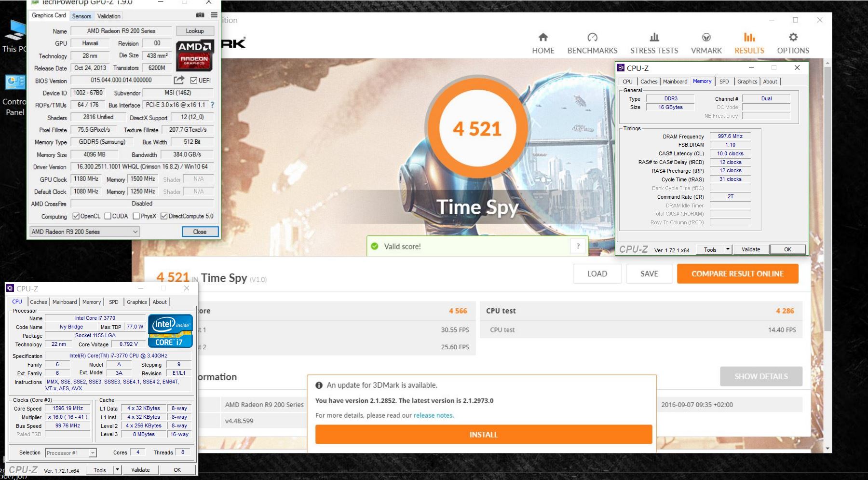Click the 3DMark vertical scrollbar down arrow
868x480 pixels.
point(828,448)
